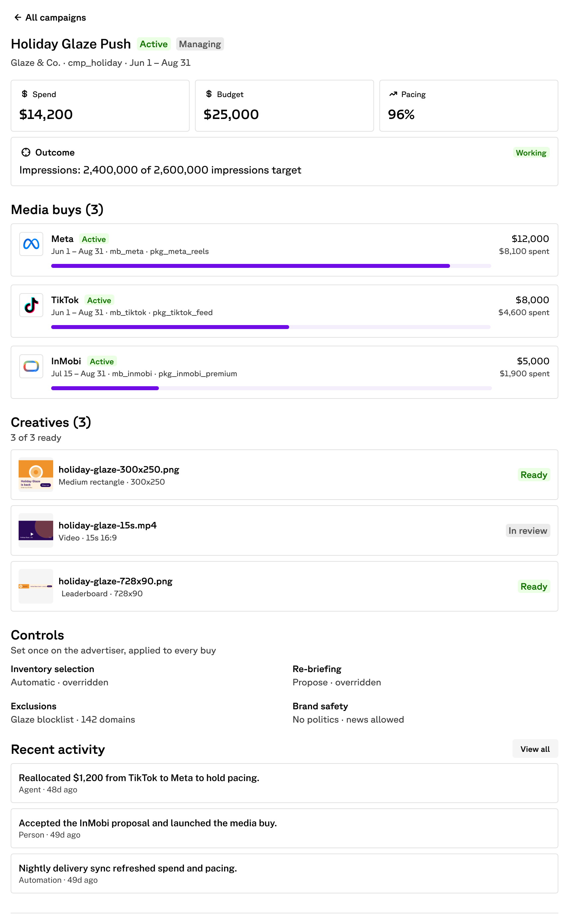The width and height of the screenshot is (569, 924).
Task: Open the holiday-glaze-300x250.png thumbnail
Action: click(x=36, y=474)
